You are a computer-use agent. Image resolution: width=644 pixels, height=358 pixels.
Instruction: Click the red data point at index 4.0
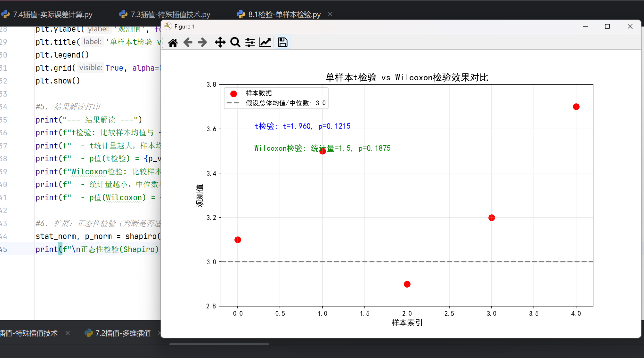coord(576,107)
